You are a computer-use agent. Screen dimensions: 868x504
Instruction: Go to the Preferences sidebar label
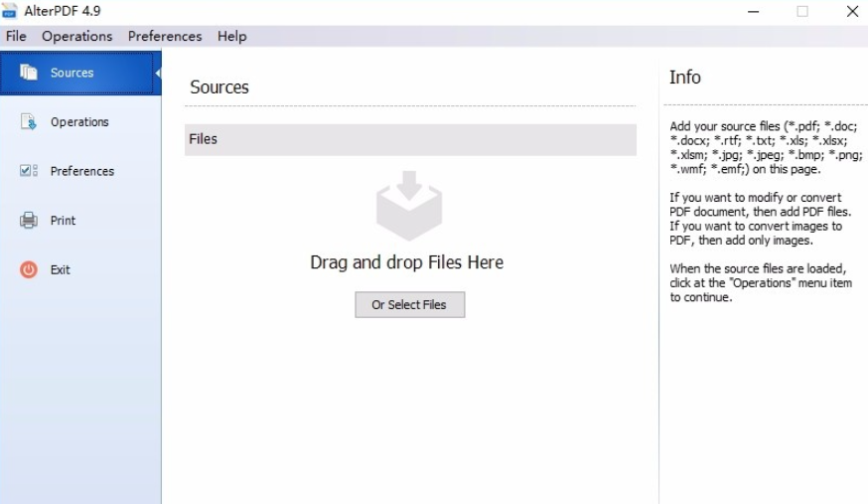[x=81, y=171]
